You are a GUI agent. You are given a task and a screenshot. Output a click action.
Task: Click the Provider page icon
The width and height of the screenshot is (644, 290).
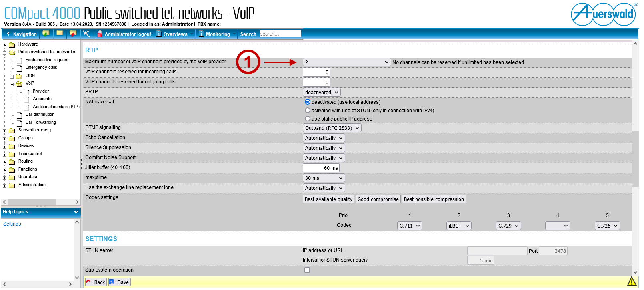[26, 92]
